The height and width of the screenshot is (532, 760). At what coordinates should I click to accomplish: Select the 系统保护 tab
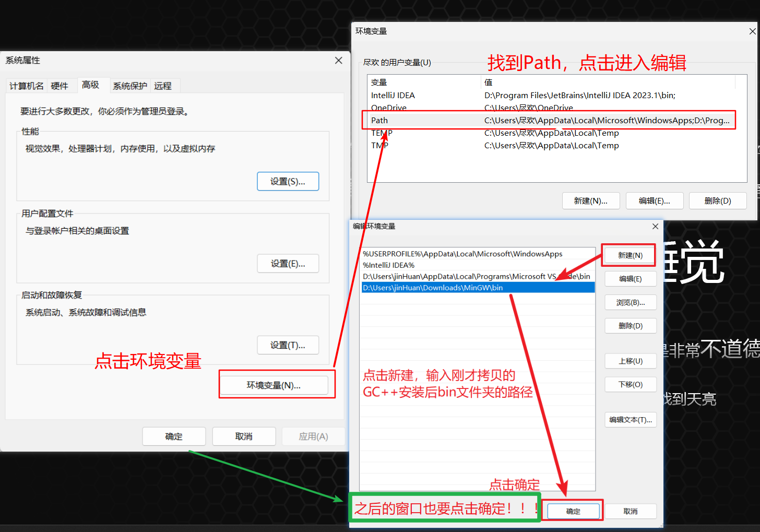130,86
